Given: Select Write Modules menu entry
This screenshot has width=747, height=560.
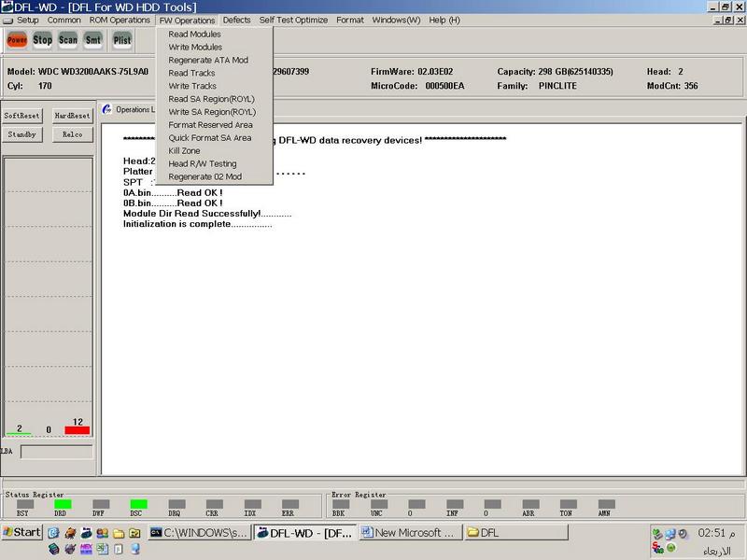Looking at the screenshot, I should pos(215,48).
